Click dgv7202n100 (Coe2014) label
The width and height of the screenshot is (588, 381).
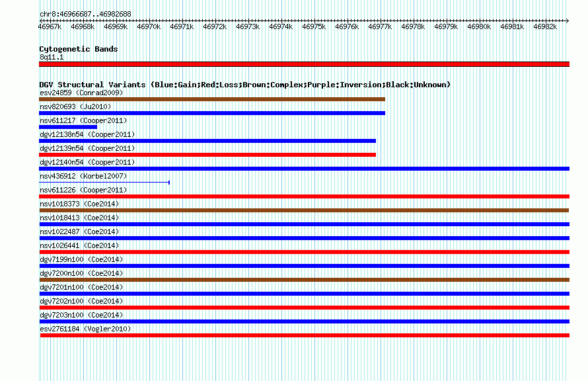point(81,301)
